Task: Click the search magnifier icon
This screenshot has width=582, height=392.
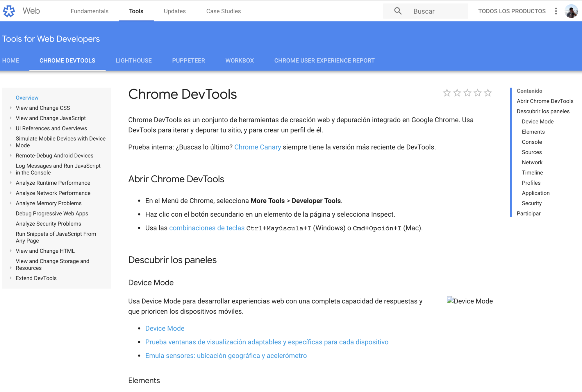Action: point(398,11)
